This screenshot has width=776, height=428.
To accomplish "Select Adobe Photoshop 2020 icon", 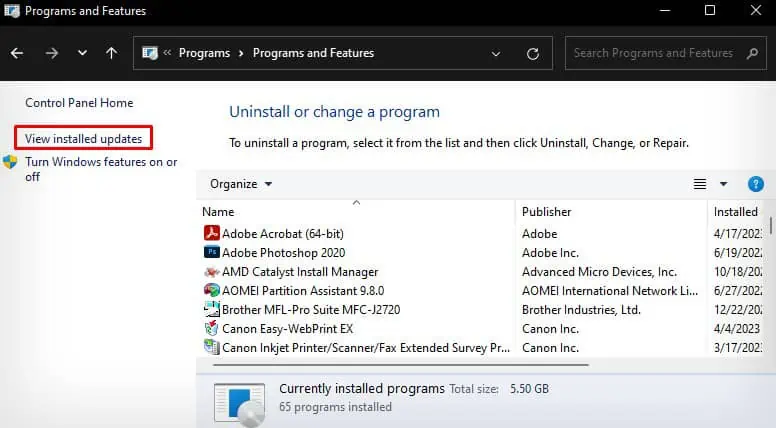I will tap(212, 252).
